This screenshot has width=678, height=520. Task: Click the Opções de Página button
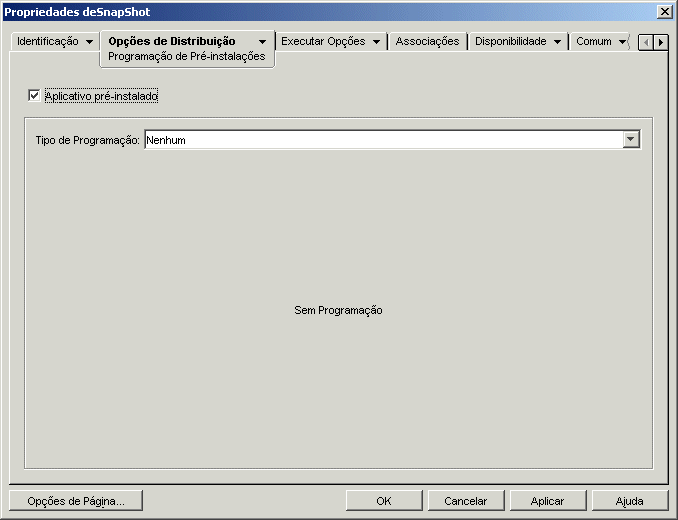[x=76, y=501]
